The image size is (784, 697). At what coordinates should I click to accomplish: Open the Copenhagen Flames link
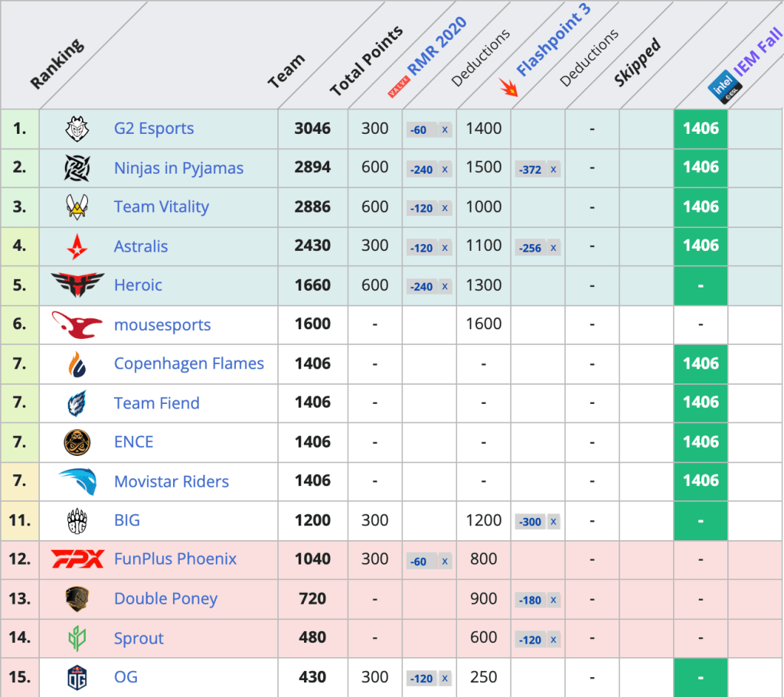(189, 363)
